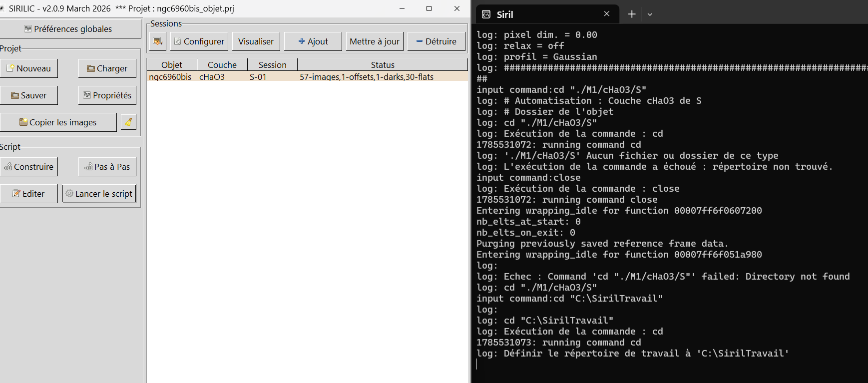The width and height of the screenshot is (868, 383).
Task: Add a session with Ajout
Action: tap(313, 41)
